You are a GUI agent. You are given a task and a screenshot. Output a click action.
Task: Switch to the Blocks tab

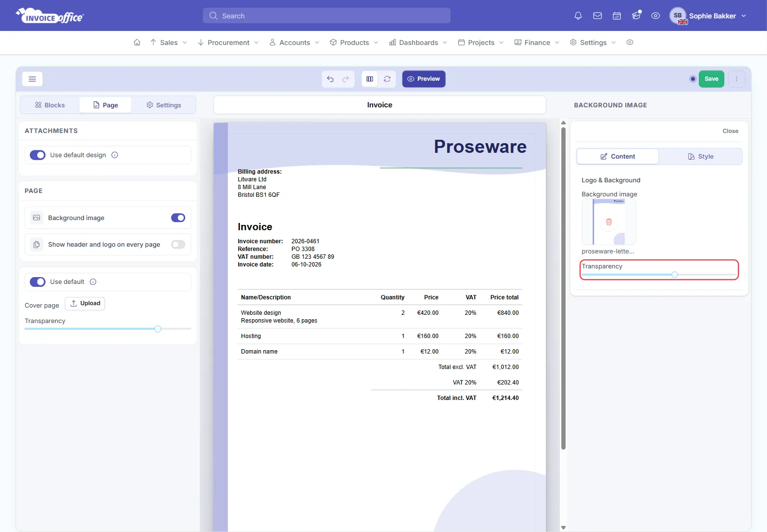pyautogui.click(x=49, y=105)
